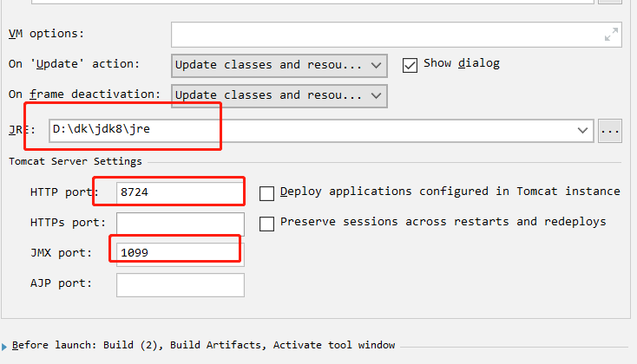
Task: Enable Preserve sessions across restarts and redeploys
Action: tap(267, 223)
